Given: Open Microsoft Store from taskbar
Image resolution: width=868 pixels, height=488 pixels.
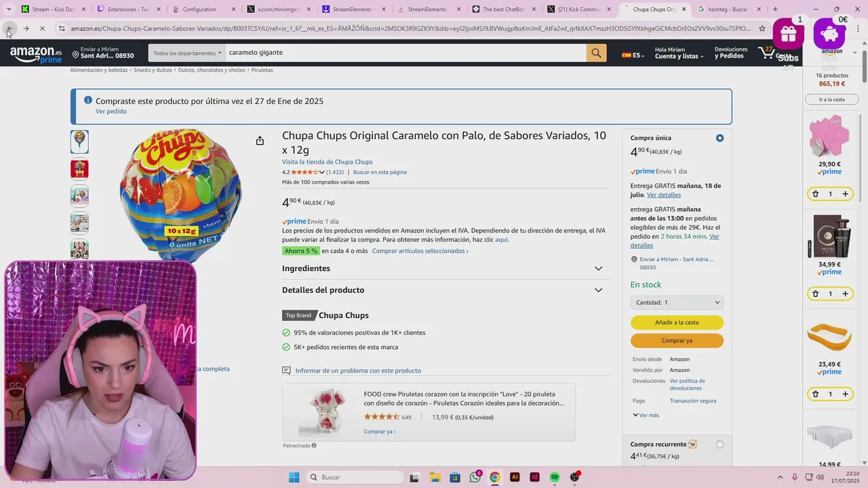Looking at the screenshot, I should pyautogui.click(x=454, y=477).
